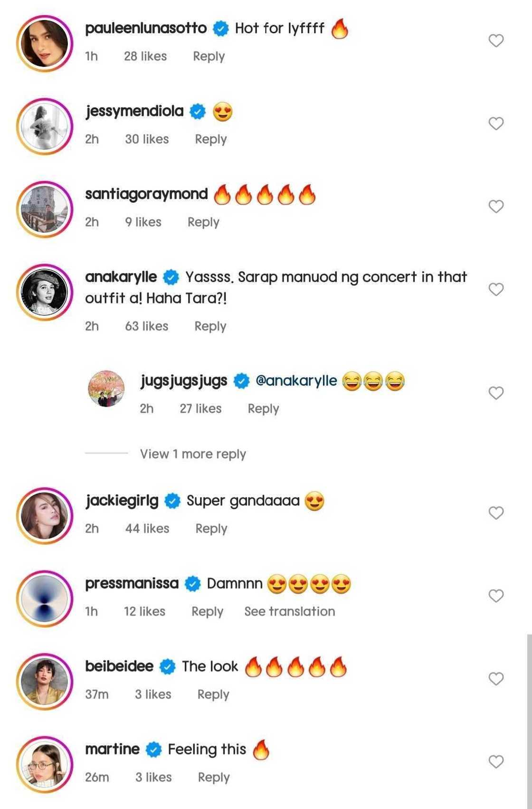Like jackiegirlg's Super gandaaaa comment
The image size is (532, 809).
click(496, 513)
